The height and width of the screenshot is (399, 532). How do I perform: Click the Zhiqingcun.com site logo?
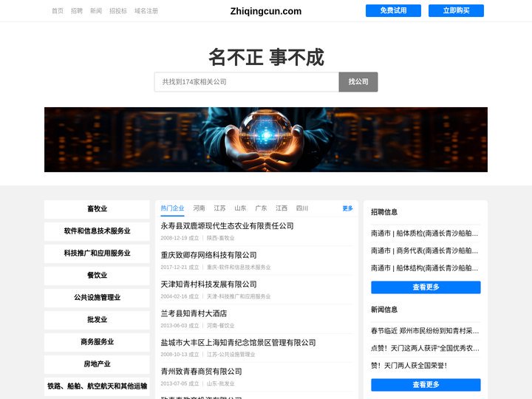pos(266,11)
